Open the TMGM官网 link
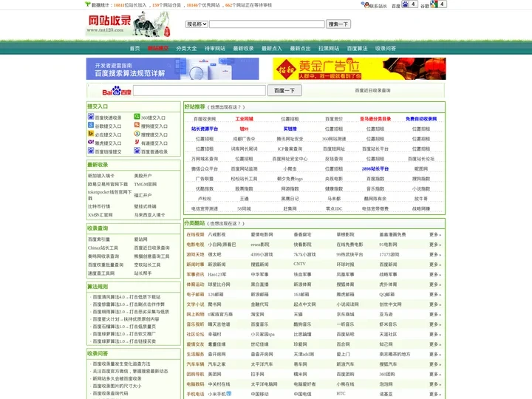 click(146, 184)
